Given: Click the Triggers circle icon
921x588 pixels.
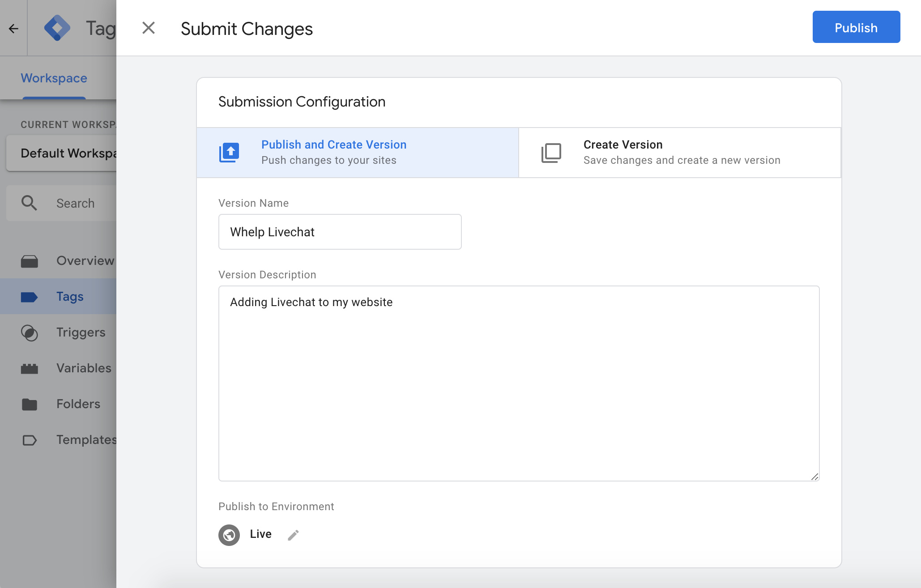Looking at the screenshot, I should [30, 332].
